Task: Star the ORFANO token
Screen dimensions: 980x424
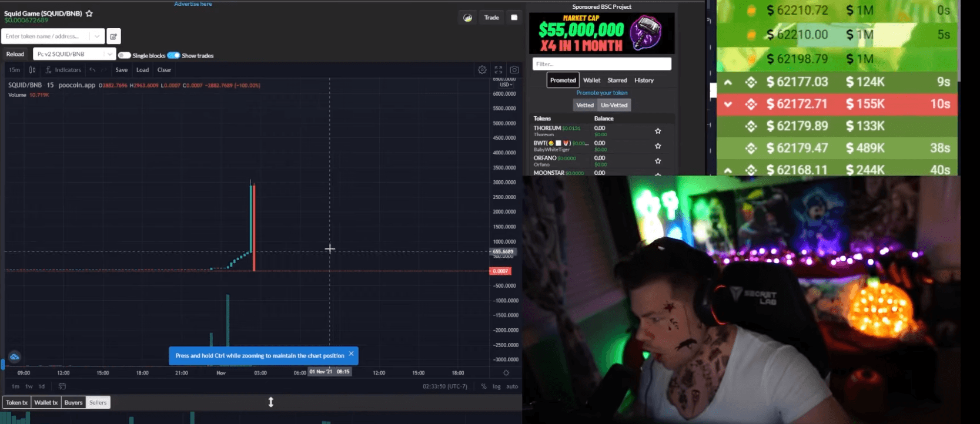Action: click(658, 161)
